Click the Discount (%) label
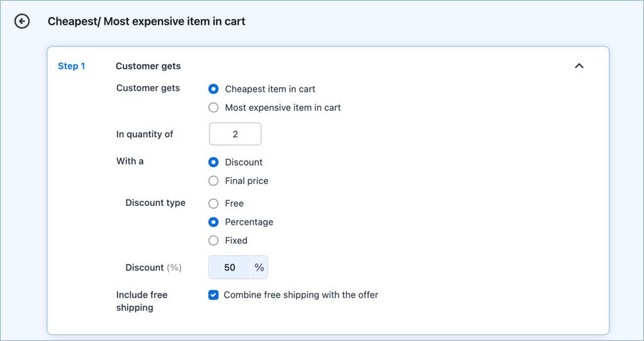The width and height of the screenshot is (644, 341). 153,267
